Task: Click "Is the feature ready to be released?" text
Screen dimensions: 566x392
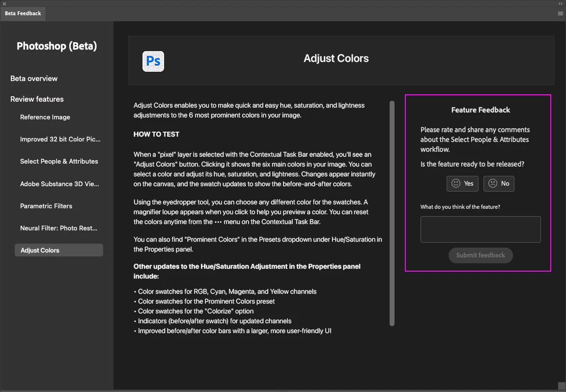Action: coord(472,164)
